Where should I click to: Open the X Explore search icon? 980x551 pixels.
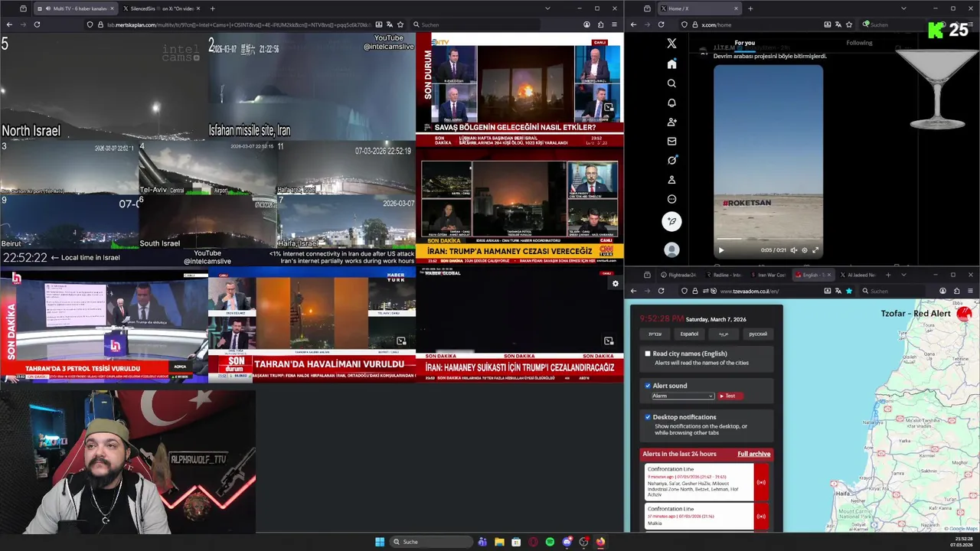(671, 83)
